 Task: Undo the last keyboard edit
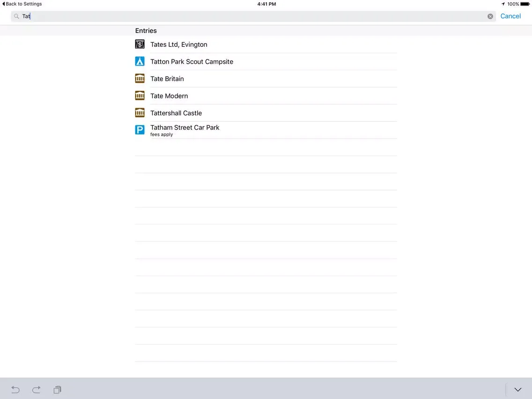(15, 390)
